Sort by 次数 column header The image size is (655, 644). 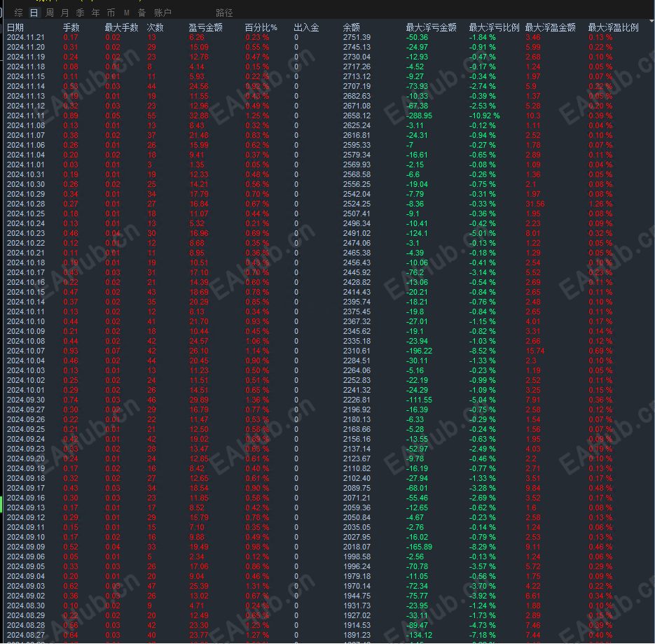click(156, 28)
